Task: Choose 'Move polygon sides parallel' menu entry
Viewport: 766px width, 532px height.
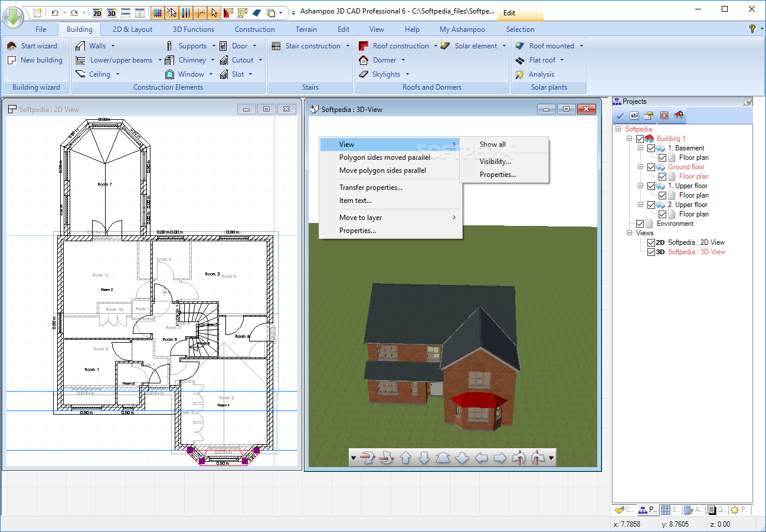Action: (x=382, y=170)
